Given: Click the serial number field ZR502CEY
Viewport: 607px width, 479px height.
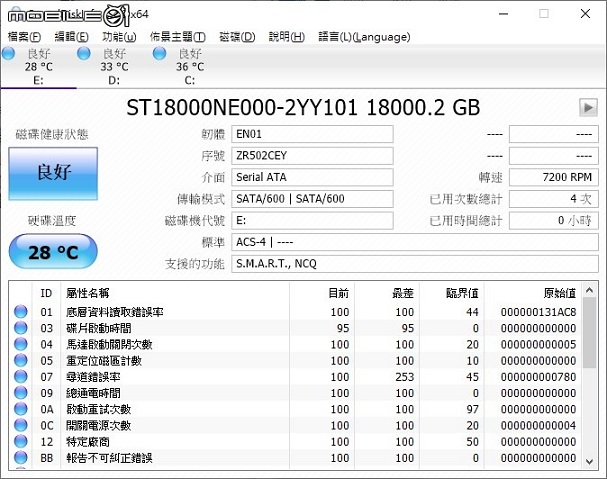Looking at the screenshot, I should click(312, 156).
